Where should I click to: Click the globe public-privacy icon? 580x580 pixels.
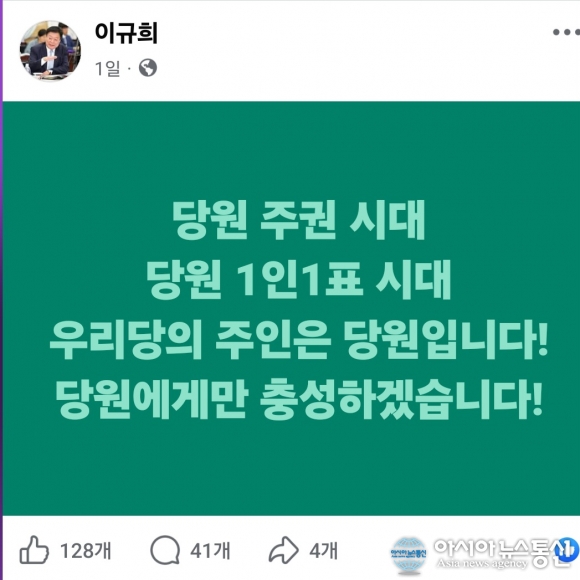click(148, 68)
